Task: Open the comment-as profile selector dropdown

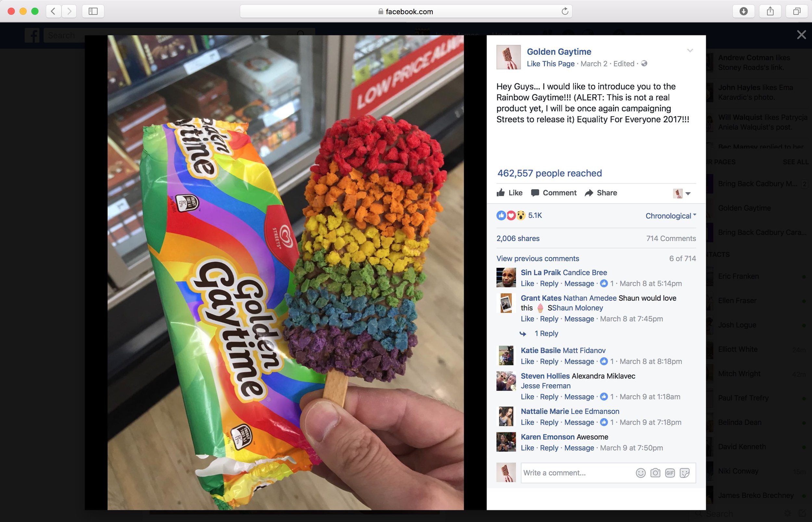Action: tap(681, 193)
